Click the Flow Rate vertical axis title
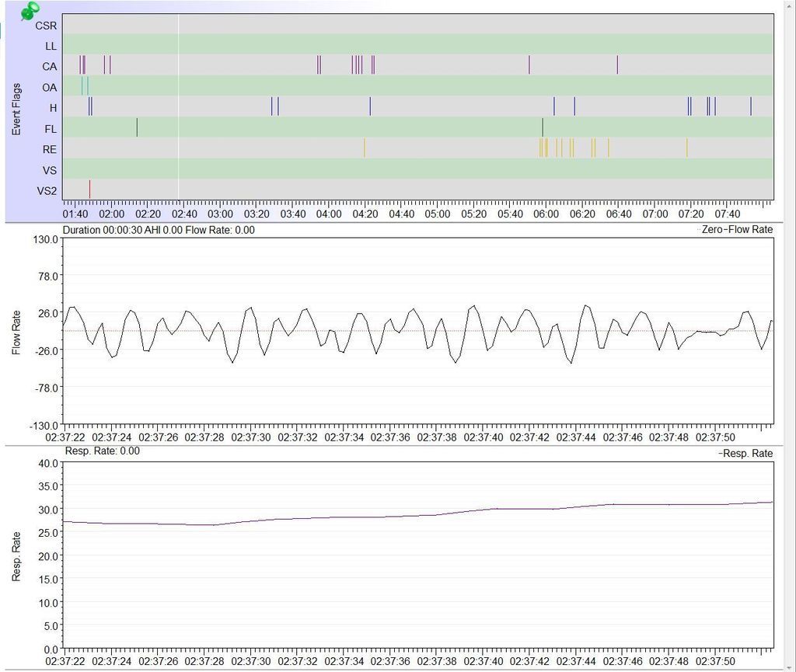The height and width of the screenshot is (672, 796). tap(16, 333)
